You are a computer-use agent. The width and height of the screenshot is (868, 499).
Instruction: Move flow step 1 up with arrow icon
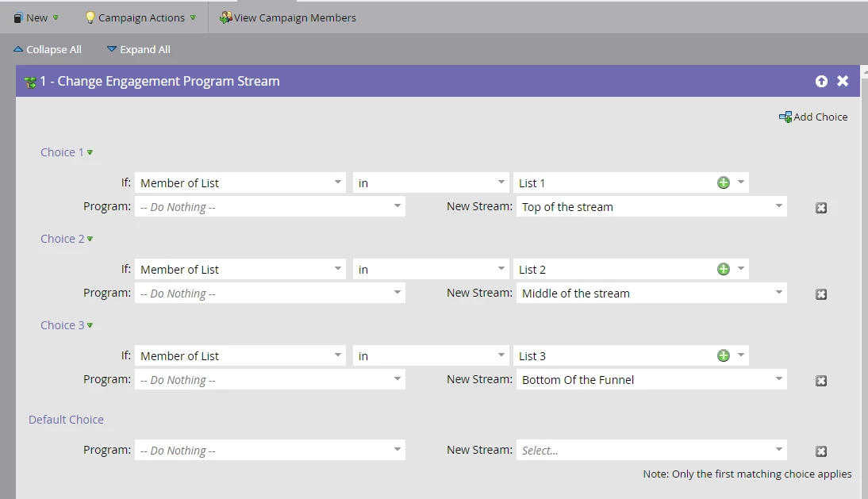821,82
